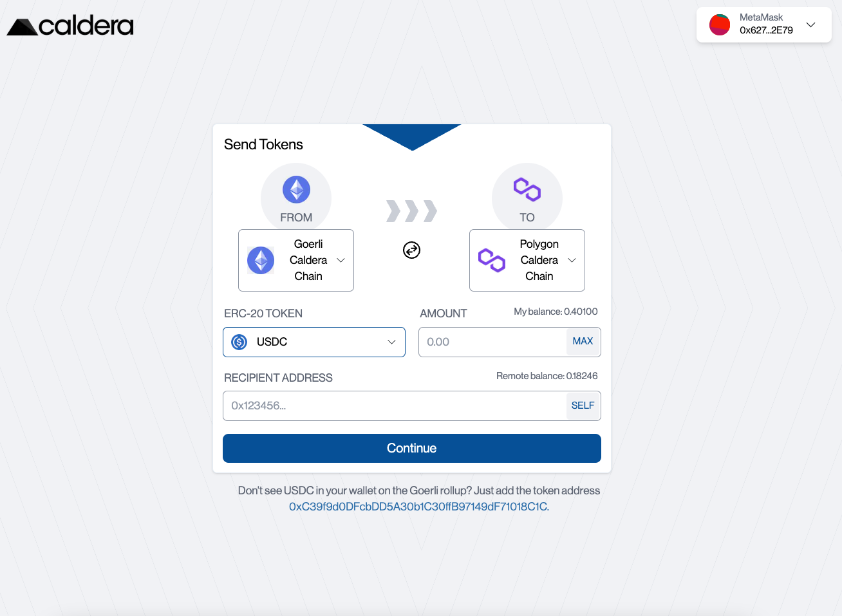Open the Polygon Caldera Chain dropdown

527,260
